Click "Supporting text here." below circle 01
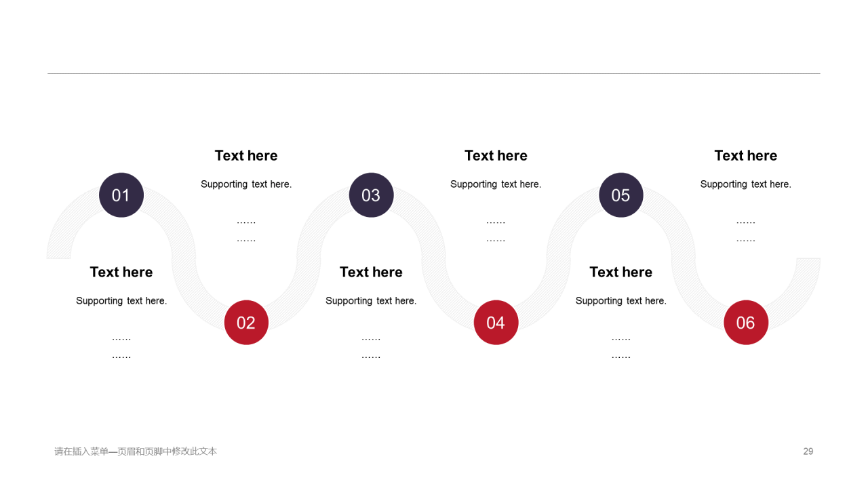Image resolution: width=868 pixels, height=488 pixels. coord(121,301)
